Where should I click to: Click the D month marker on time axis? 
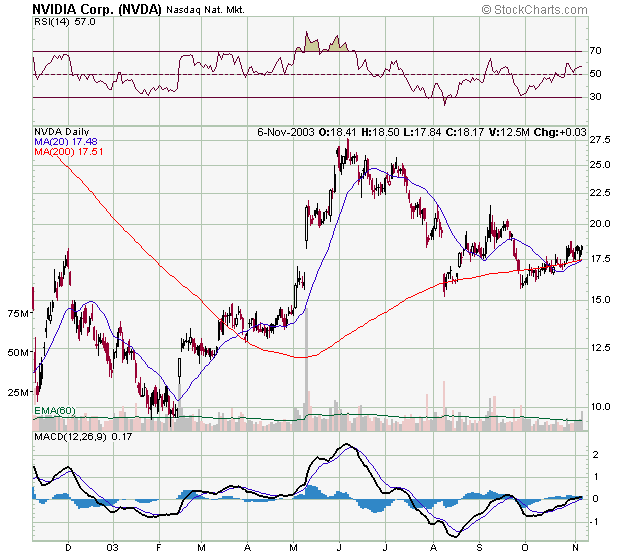click(68, 548)
